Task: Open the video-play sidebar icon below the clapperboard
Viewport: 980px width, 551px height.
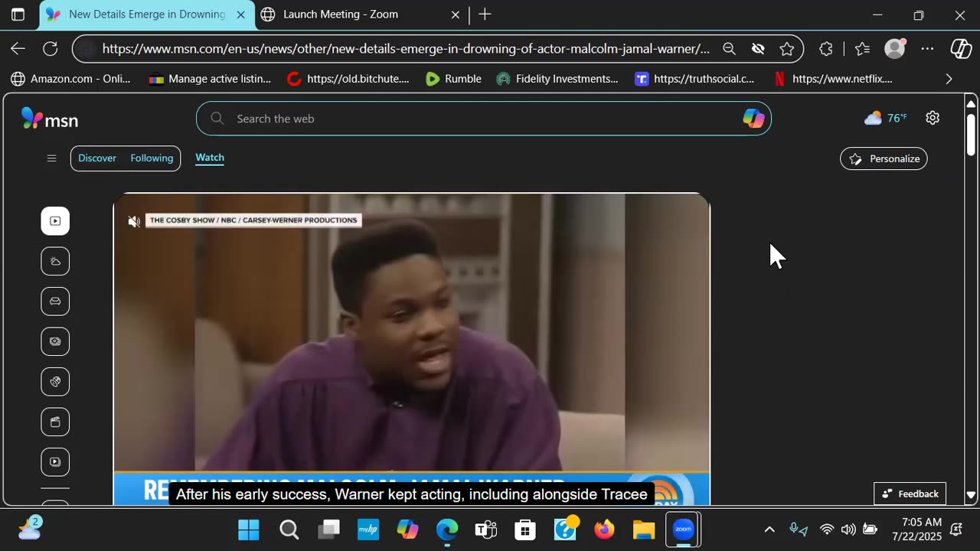Action: click(x=55, y=462)
